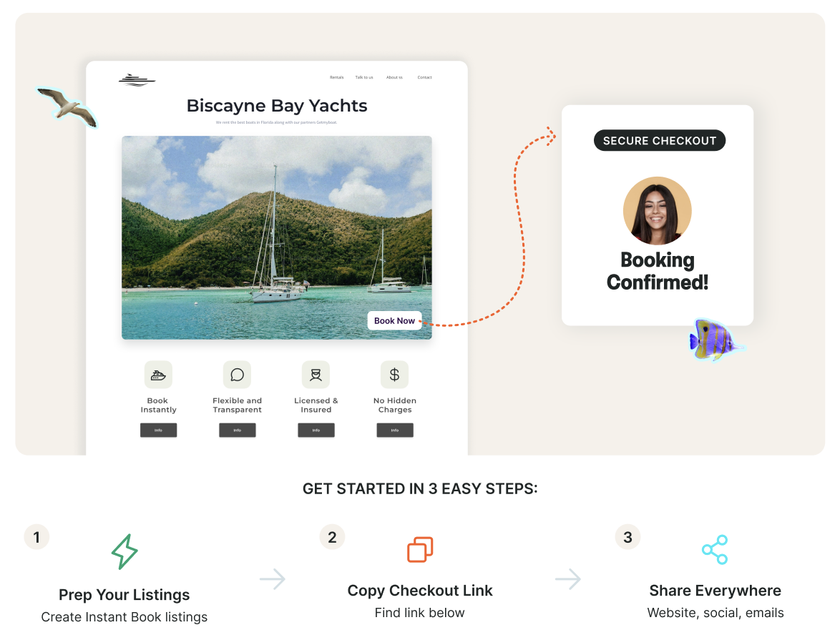Click the Booking Confirmed! text
This screenshot has width=840, height=635.
click(x=658, y=271)
